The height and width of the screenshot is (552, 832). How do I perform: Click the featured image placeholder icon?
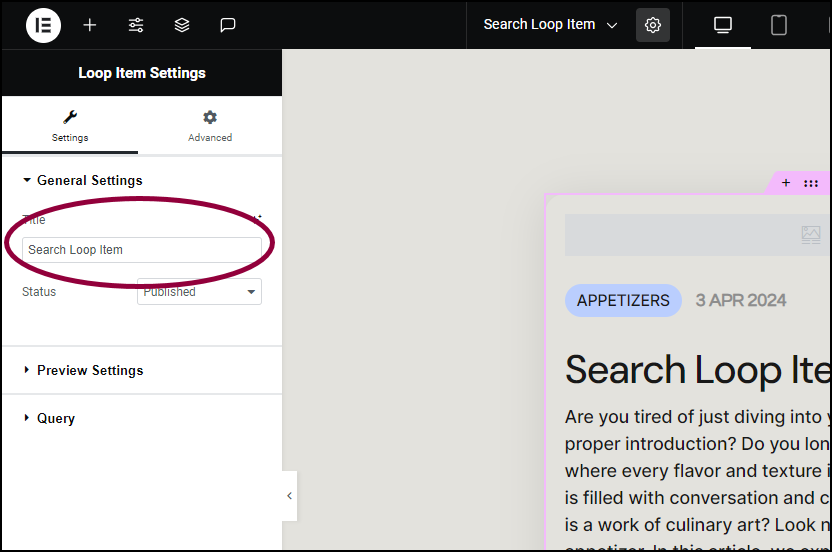[x=811, y=235]
